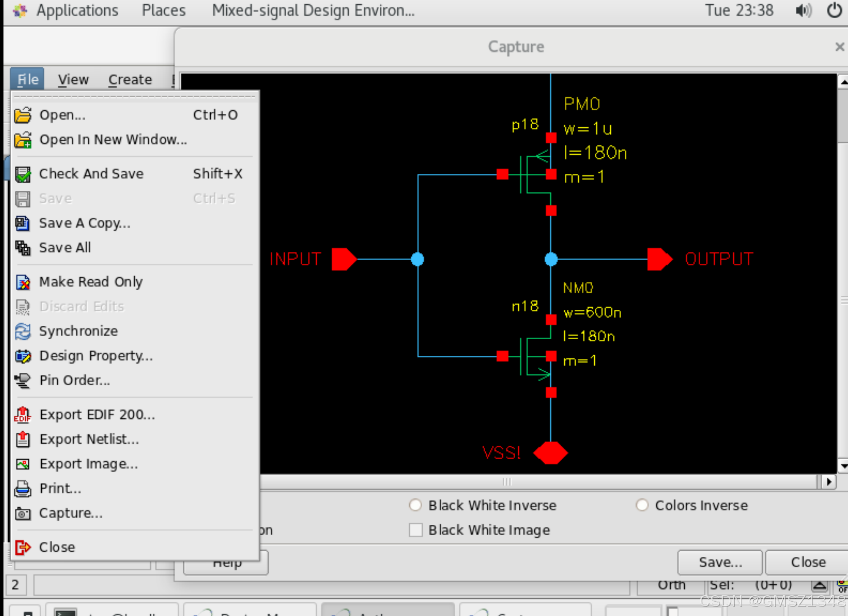
Task: Click the Export EDIF 200 icon
Action: [23, 415]
